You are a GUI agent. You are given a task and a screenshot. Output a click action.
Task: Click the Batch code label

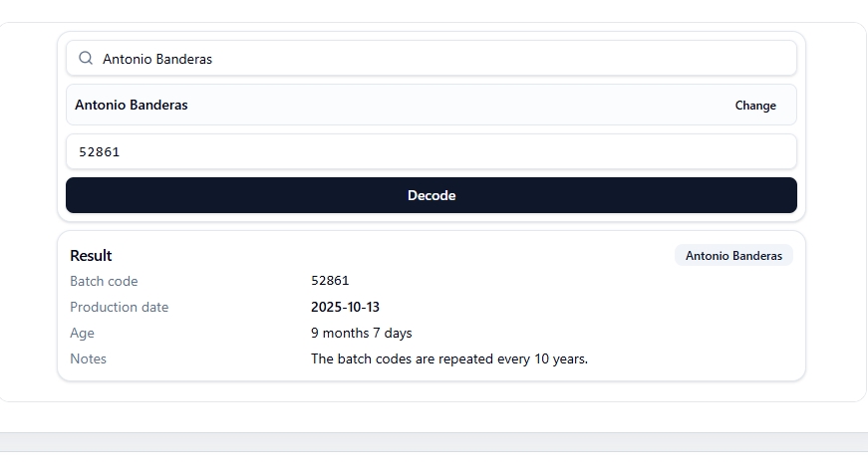click(104, 281)
